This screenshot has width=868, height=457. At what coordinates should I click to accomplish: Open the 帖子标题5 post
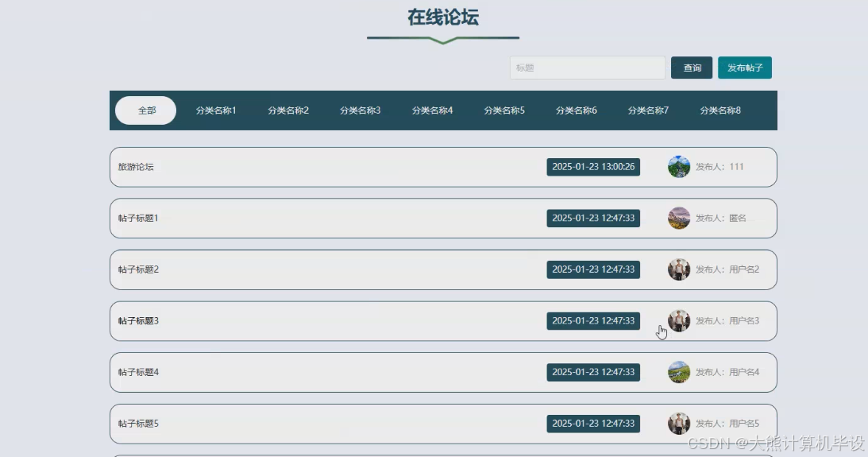point(443,424)
